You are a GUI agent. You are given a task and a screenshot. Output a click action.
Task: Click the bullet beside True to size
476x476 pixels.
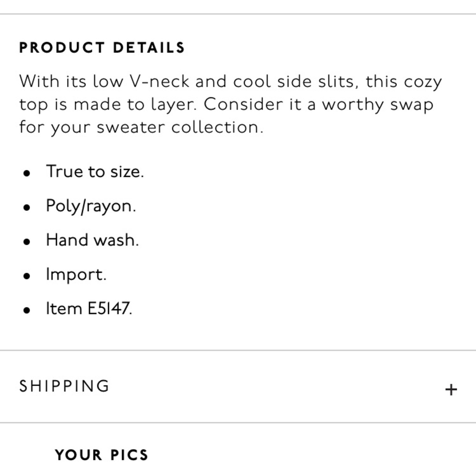[x=27, y=173]
